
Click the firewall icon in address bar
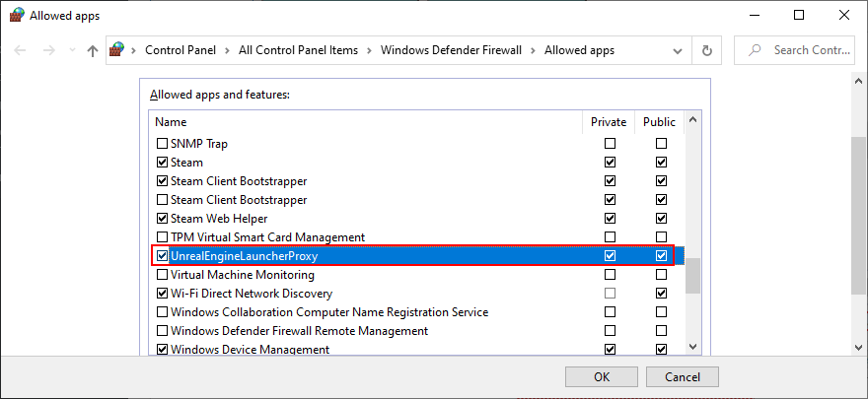(118, 50)
